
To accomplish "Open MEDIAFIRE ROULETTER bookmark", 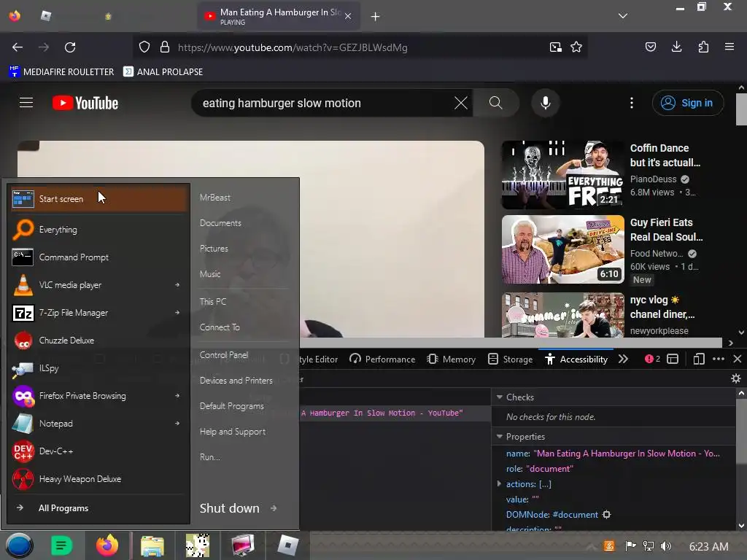I will coord(61,72).
